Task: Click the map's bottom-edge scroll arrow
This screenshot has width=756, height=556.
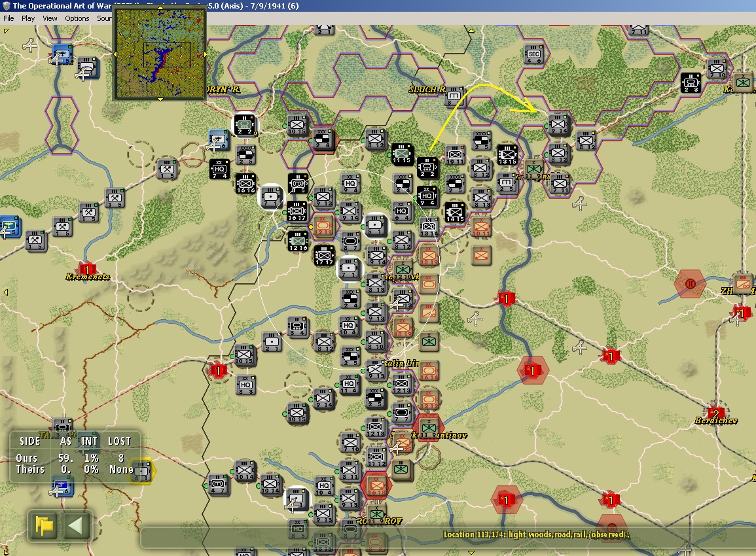Action: (x=471, y=553)
